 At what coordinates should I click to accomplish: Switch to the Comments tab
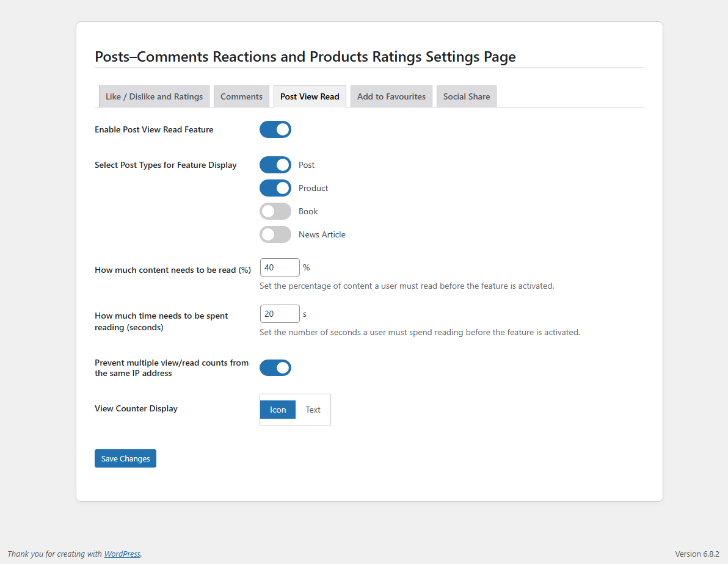tap(241, 96)
